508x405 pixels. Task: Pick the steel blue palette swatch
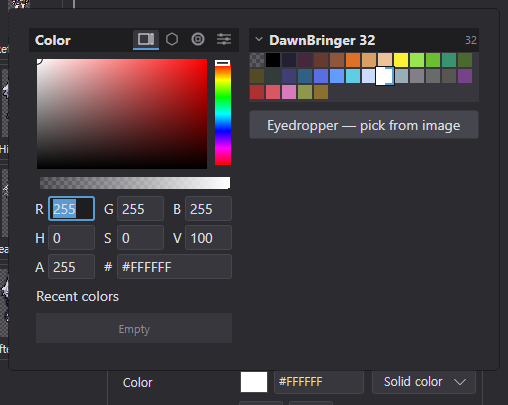point(305,76)
